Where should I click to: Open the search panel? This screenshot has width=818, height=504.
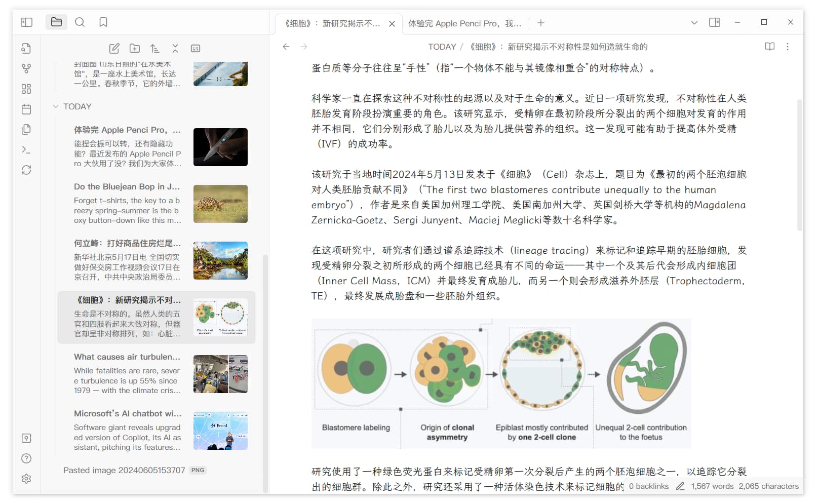click(x=80, y=22)
